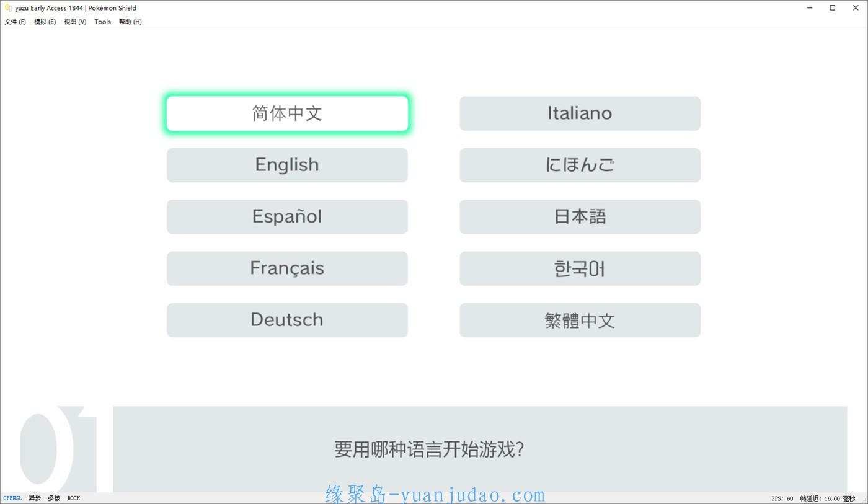This screenshot has width=868, height=504.
Task: Toggle the DOCK mode status button
Action: click(74, 498)
